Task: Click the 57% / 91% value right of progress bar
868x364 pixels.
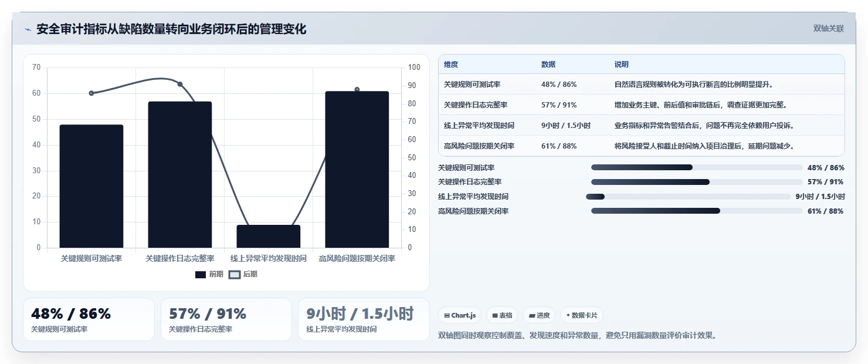Action: pos(826,182)
